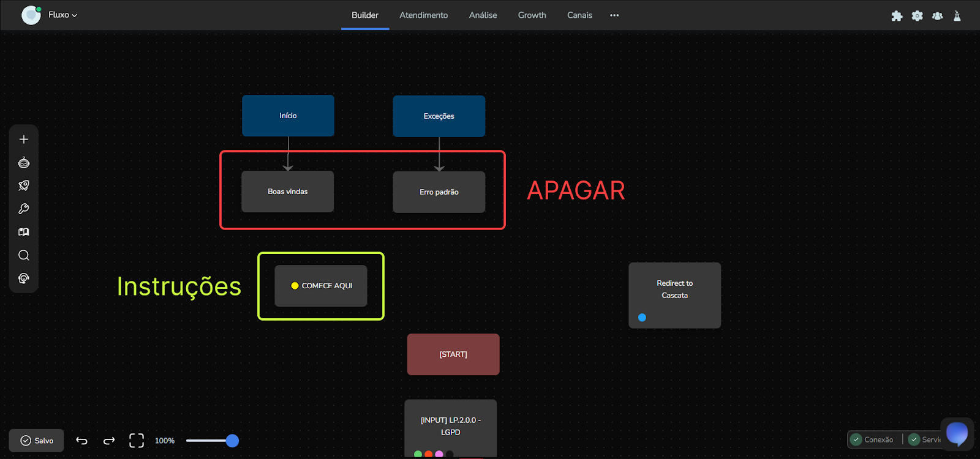Screen dimensions: 980x459
Task: Undo the last action
Action: coord(81,441)
